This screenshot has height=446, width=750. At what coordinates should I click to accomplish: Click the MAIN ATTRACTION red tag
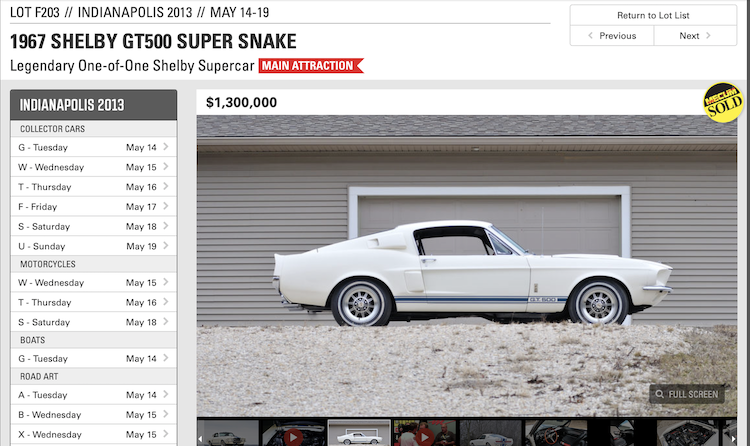311,66
